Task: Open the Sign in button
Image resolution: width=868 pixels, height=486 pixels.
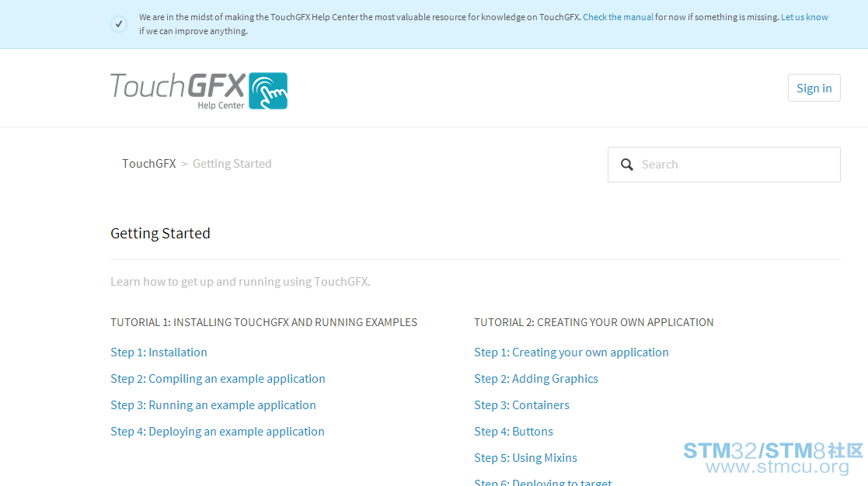Action: 814,88
